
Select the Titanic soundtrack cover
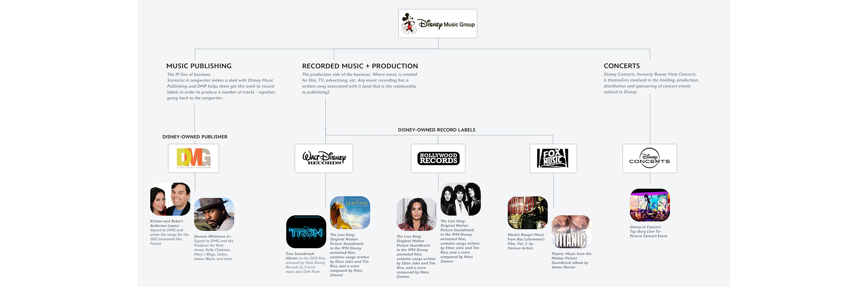coord(571,232)
